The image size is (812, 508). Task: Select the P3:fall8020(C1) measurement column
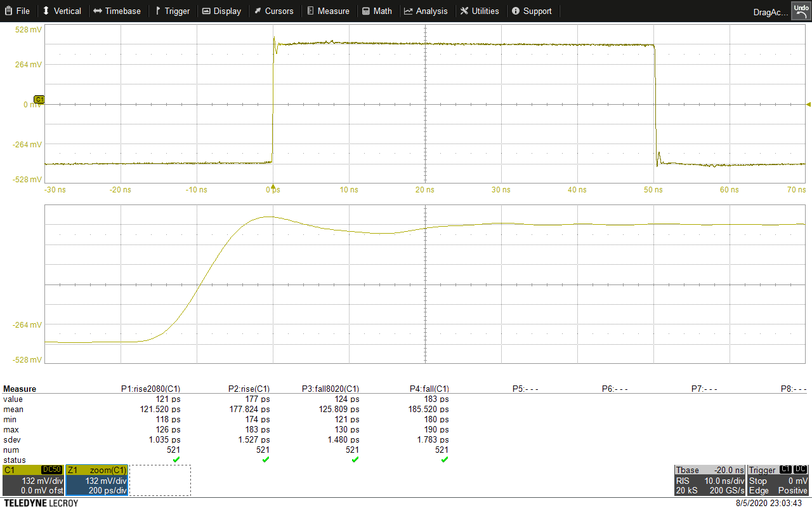click(331, 389)
